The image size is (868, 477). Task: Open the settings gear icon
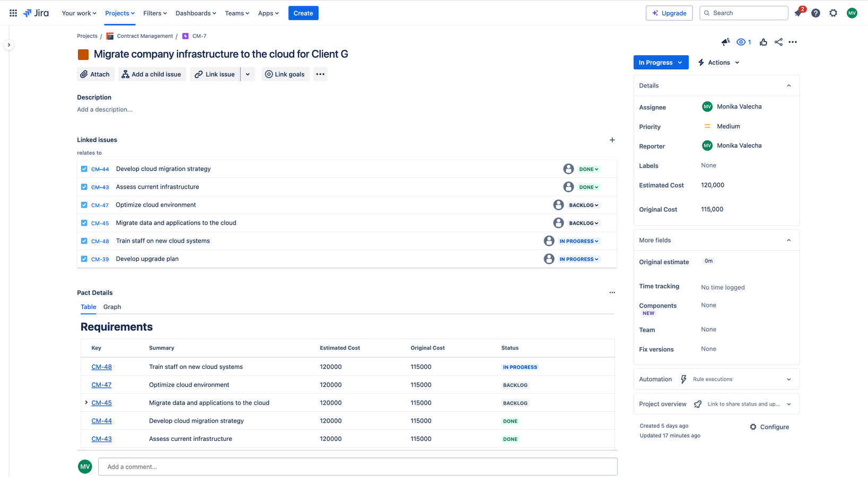click(x=834, y=13)
